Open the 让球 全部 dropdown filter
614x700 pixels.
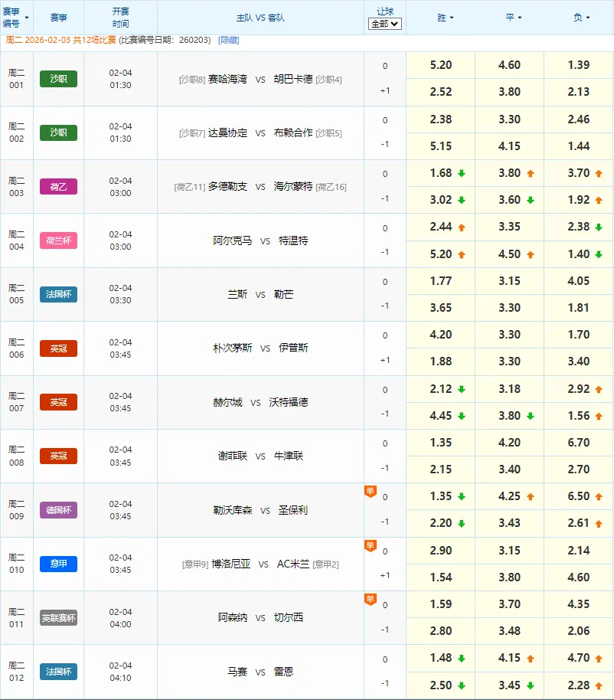tap(385, 25)
